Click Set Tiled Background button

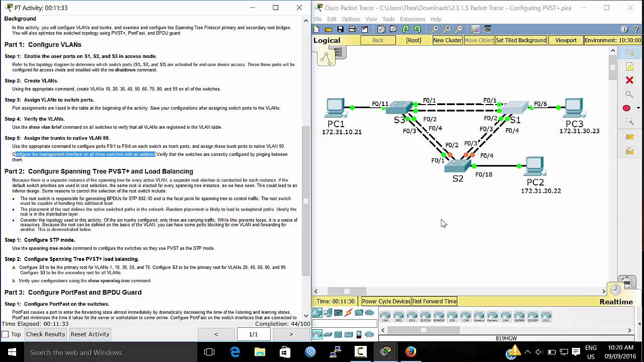521,40
